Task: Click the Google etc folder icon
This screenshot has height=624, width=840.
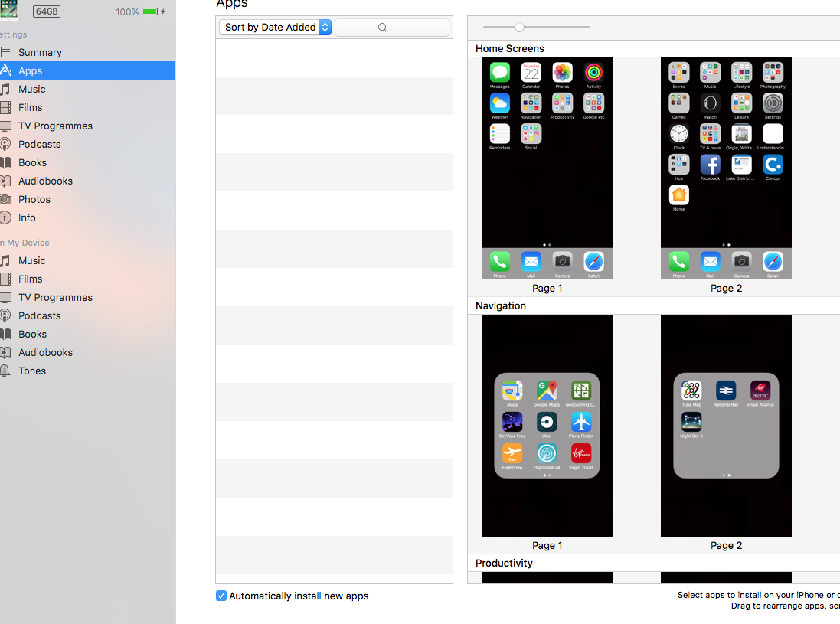Action: 593,103
